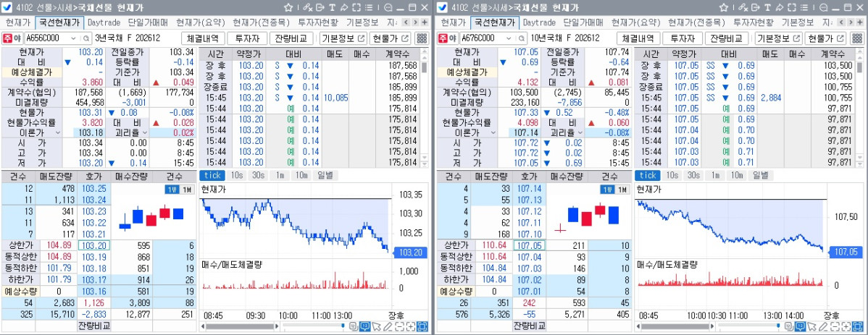Click the zoom slider under left chart
This screenshot has height=335, width=868.
tap(315, 326)
